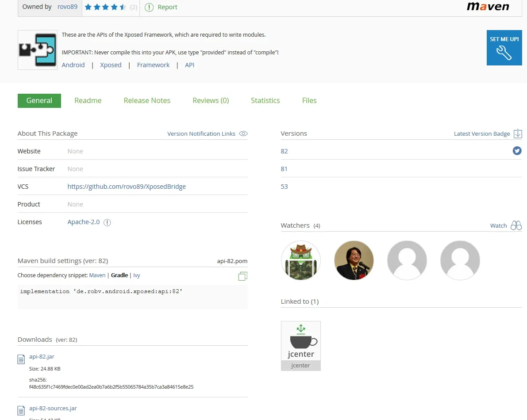This screenshot has height=420, width=527.
Task: Click the Version Notification Links eye icon
Action: [243, 134]
